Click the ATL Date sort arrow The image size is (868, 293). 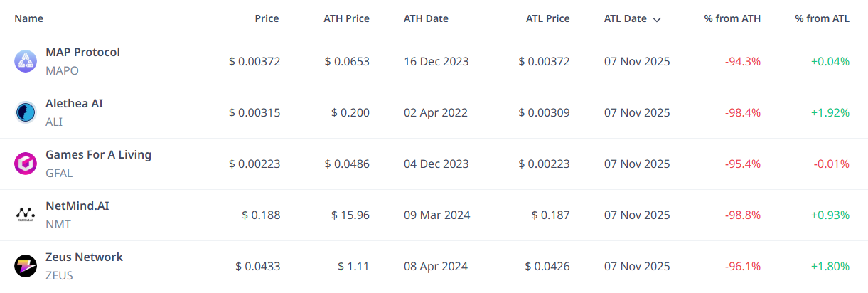(657, 19)
